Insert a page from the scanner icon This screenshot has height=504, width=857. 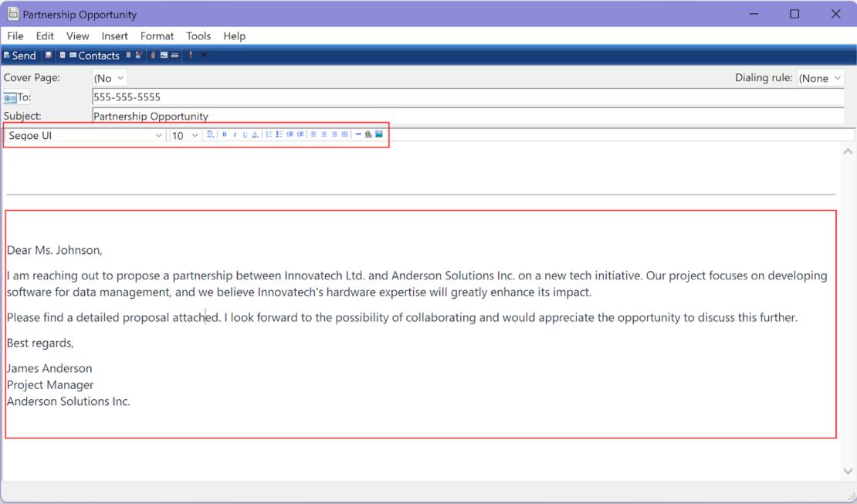[x=175, y=56]
